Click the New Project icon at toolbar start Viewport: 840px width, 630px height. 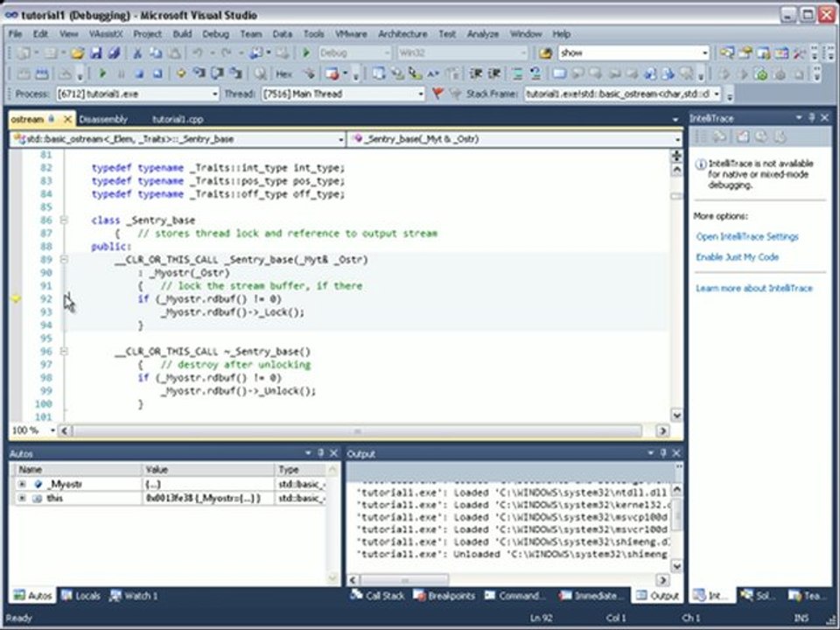point(24,53)
